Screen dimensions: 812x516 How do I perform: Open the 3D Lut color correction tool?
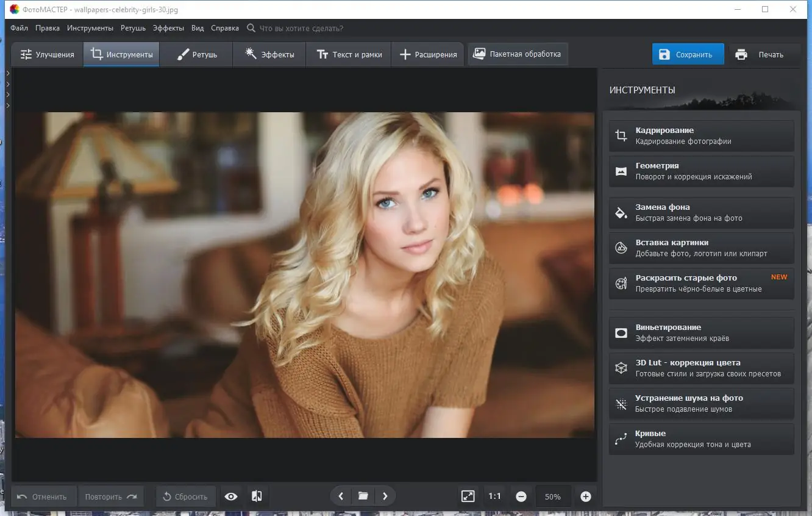[700, 368]
